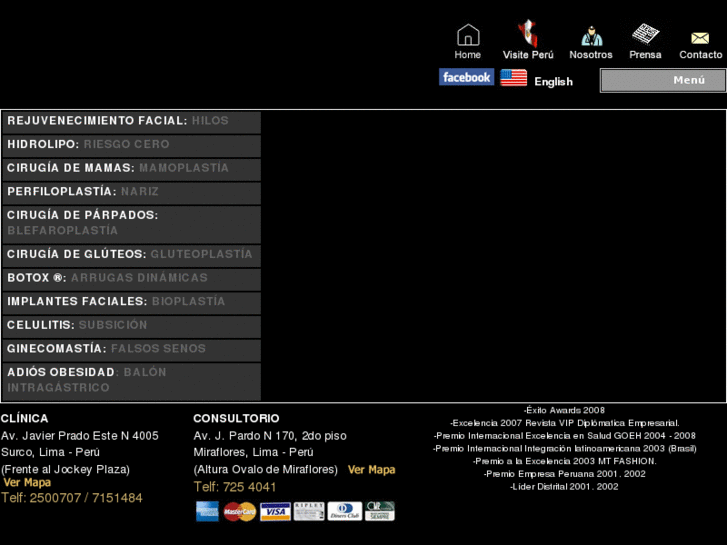Click Premio a la Excelencia 2003 MT FASHION

point(565,461)
